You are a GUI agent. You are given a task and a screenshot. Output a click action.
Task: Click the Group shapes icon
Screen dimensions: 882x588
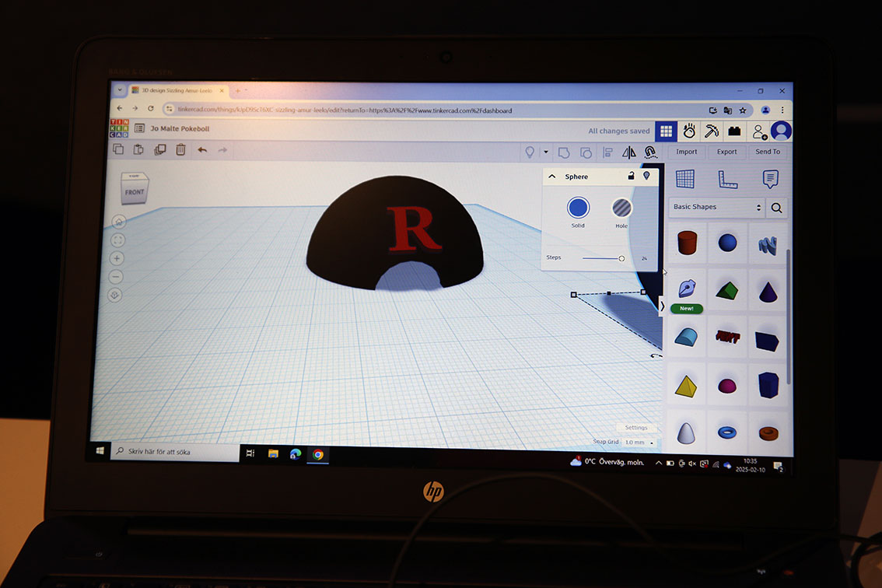click(564, 152)
